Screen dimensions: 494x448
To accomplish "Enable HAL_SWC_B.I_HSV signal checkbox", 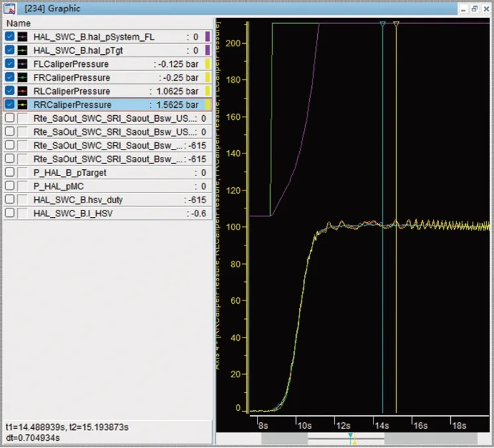I will click(x=10, y=213).
